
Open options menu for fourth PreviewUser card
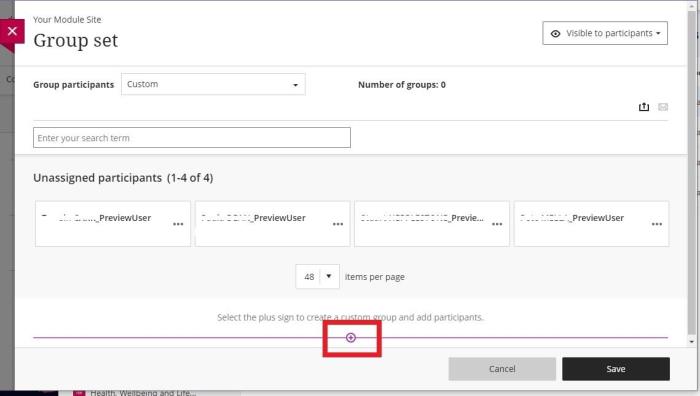pyautogui.click(x=657, y=224)
